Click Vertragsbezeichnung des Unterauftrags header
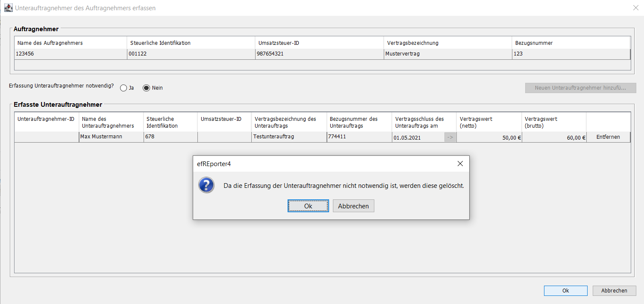This screenshot has height=304, width=644. pyautogui.click(x=289, y=122)
